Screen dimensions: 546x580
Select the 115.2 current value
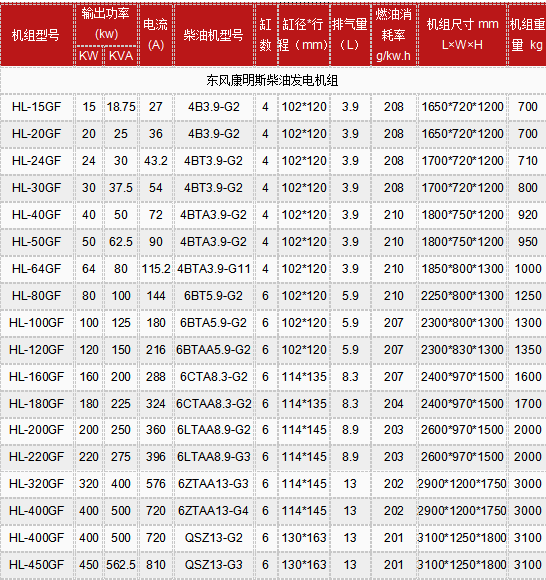(x=156, y=269)
